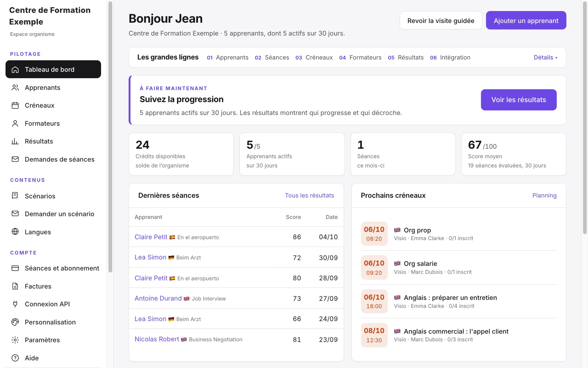588x368 pixels.
Task: Open Antoine Durand's profile link
Action: [x=158, y=298]
